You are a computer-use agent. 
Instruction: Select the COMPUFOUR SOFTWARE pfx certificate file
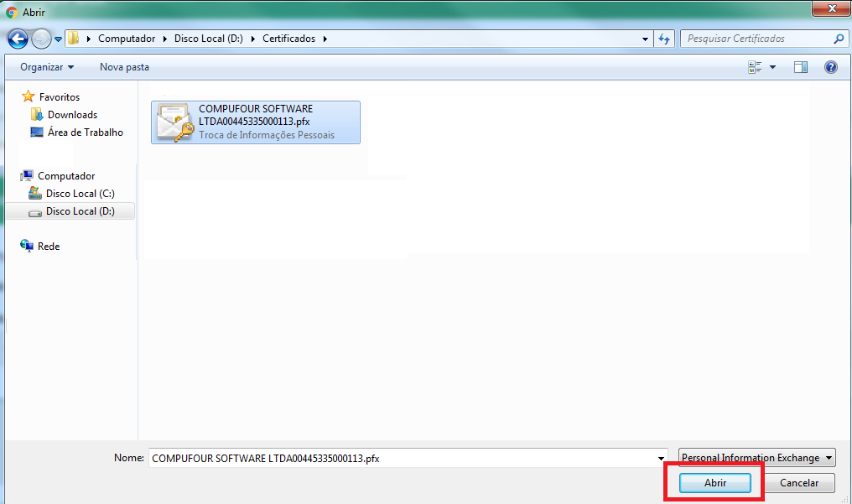[255, 122]
